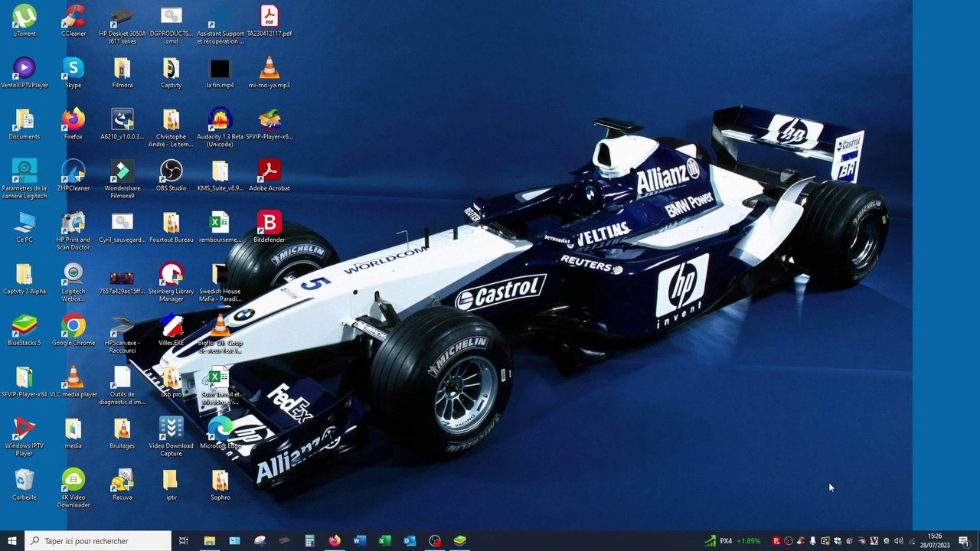Select the mi-mo-ya.mp3 file icon
The width and height of the screenshot is (980, 551).
coord(269,73)
